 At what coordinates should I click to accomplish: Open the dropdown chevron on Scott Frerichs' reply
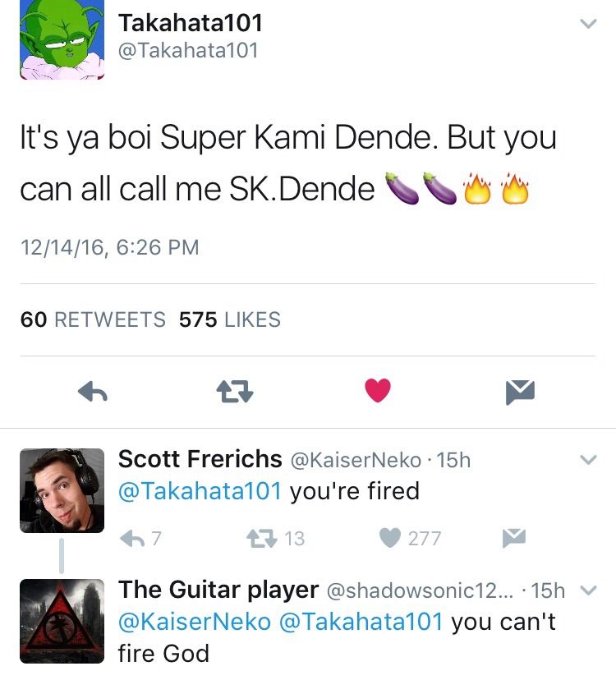pyautogui.click(x=588, y=461)
